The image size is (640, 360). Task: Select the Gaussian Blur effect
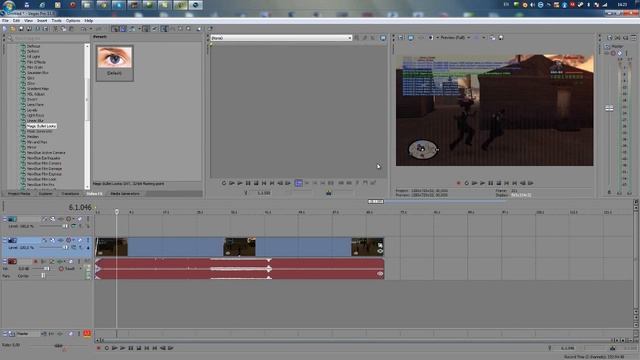(38, 73)
